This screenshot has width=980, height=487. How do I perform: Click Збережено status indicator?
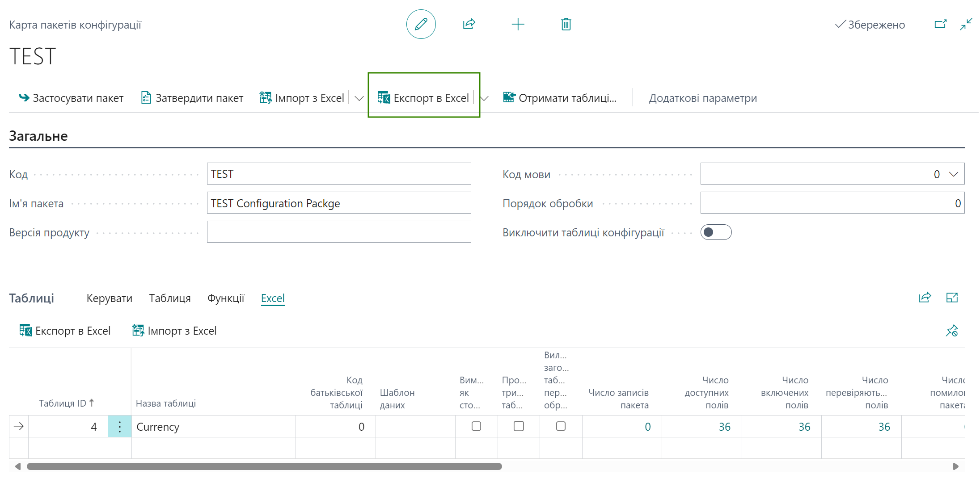pos(870,25)
